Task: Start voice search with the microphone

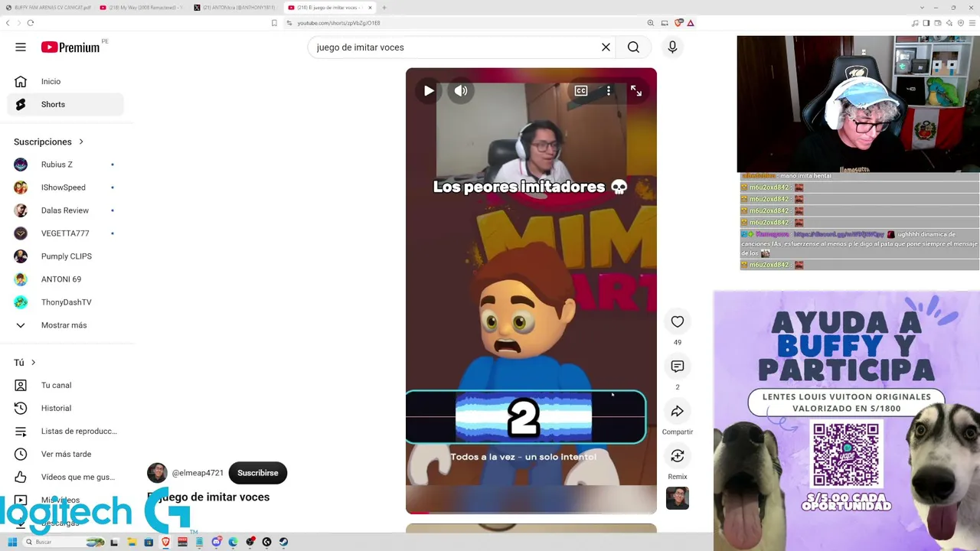Action: tap(672, 47)
